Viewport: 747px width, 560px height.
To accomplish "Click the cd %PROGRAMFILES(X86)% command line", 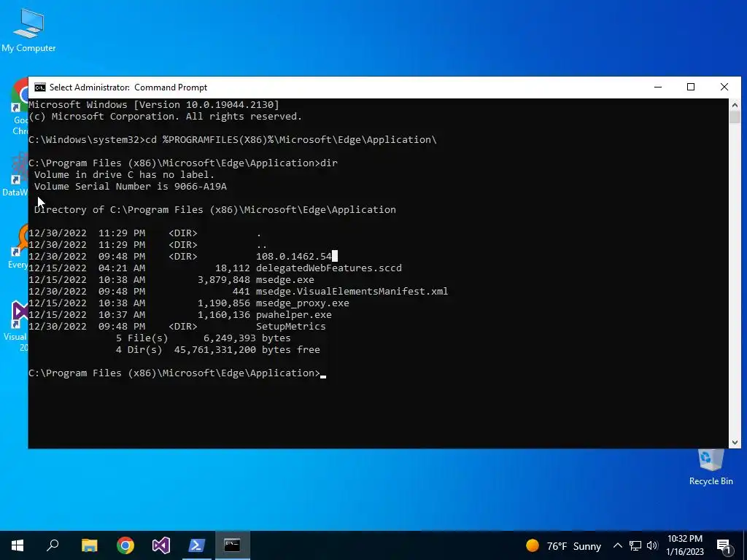I will (x=290, y=140).
